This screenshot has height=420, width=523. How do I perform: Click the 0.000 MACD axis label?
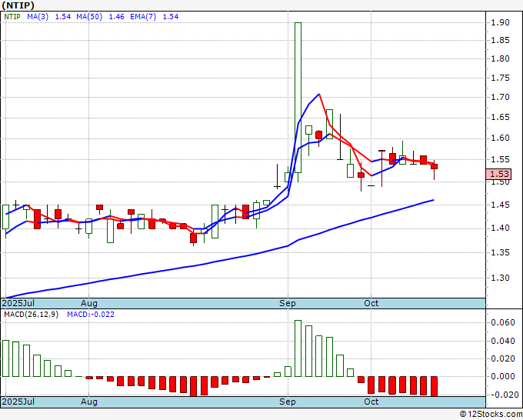tap(503, 376)
